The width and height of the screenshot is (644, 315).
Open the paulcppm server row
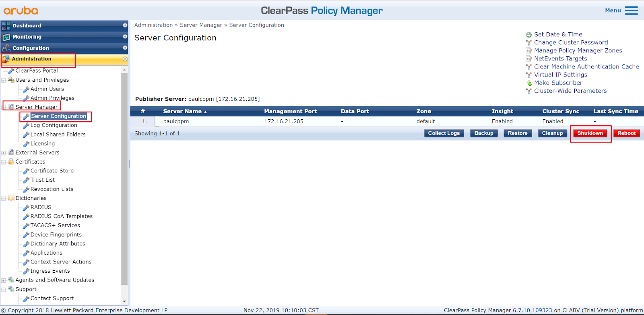click(x=387, y=121)
